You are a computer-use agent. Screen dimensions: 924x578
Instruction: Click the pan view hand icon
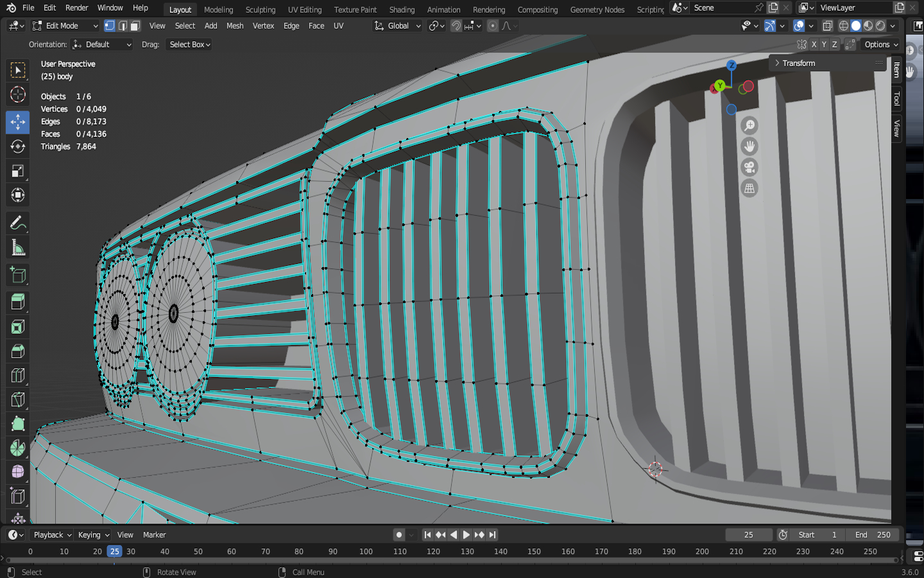click(x=749, y=146)
